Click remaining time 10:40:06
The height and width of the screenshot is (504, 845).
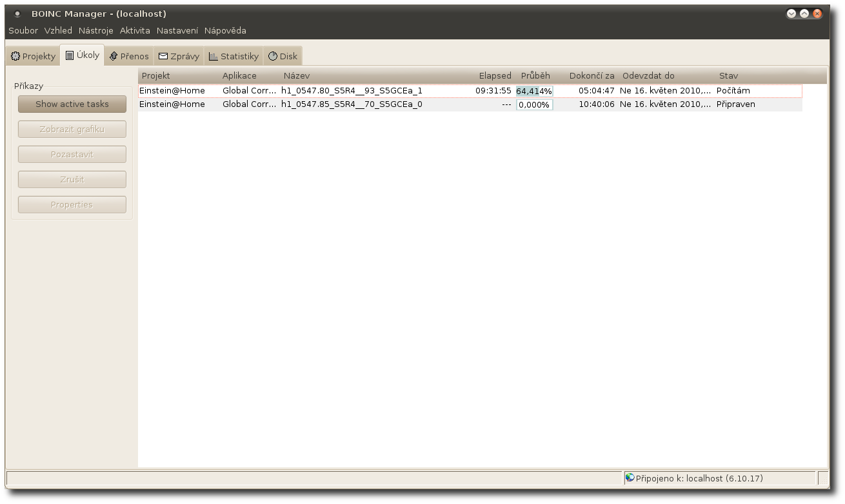596,104
